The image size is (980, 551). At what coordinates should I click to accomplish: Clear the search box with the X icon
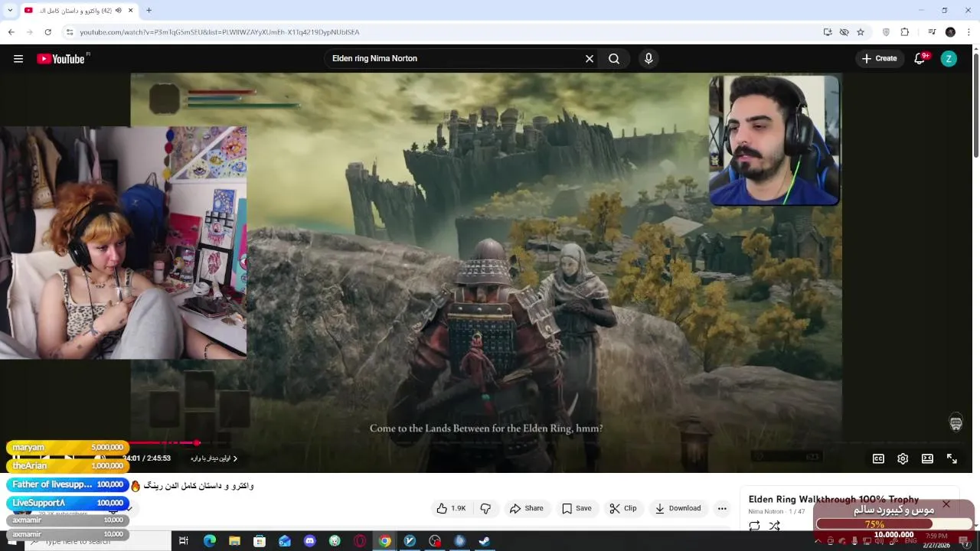pos(590,59)
